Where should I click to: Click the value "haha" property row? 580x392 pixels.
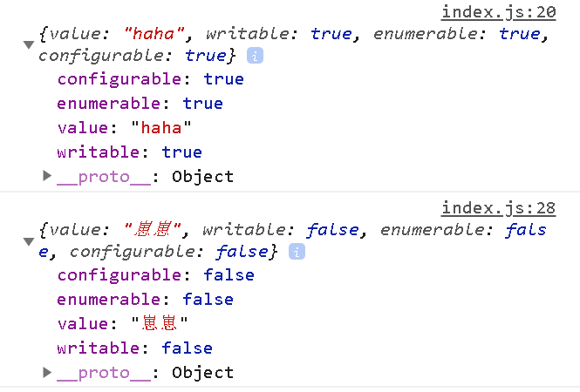coord(124,128)
